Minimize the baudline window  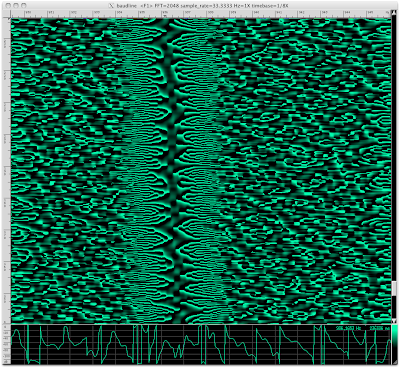click(15, 5)
